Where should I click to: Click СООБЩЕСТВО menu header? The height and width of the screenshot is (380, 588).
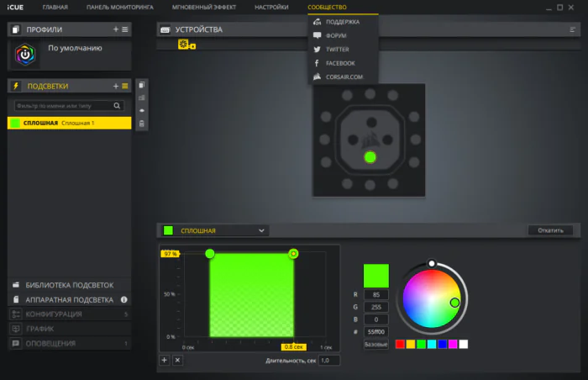327,7
